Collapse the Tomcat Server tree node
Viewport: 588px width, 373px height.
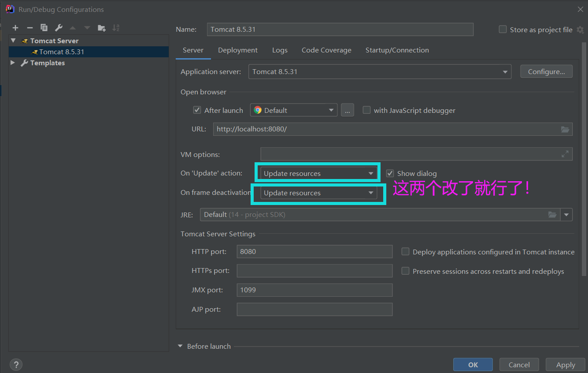[13, 41]
